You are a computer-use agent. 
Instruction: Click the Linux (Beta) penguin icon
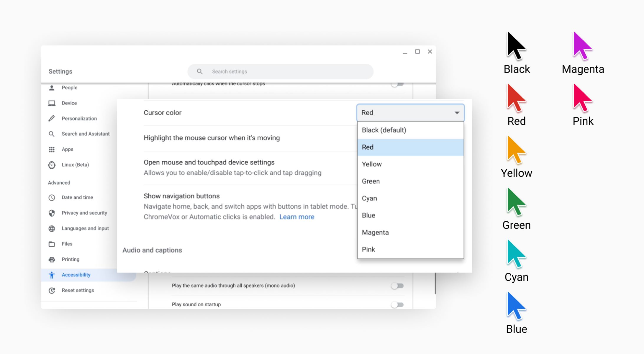point(52,165)
